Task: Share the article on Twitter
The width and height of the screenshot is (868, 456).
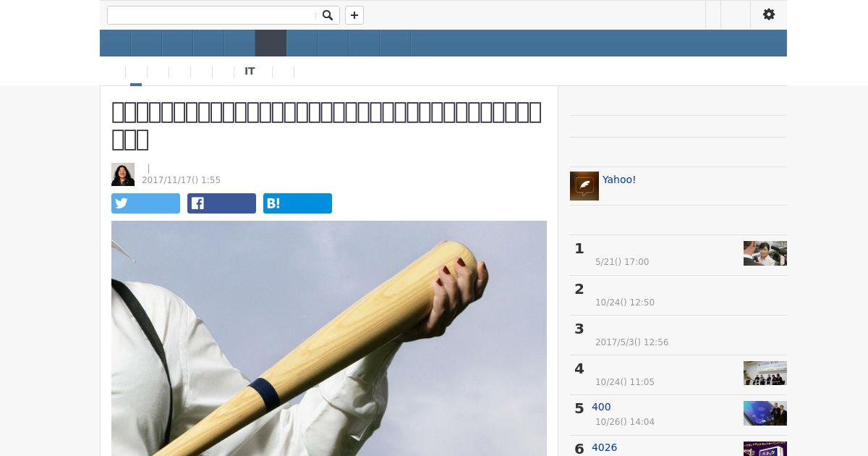Action: click(x=145, y=203)
